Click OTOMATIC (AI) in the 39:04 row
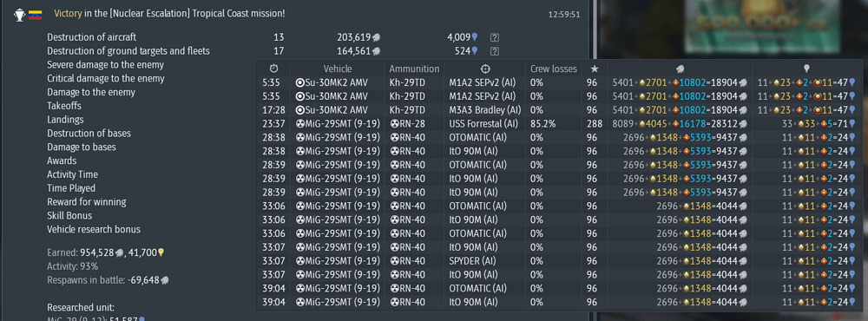 (477, 288)
